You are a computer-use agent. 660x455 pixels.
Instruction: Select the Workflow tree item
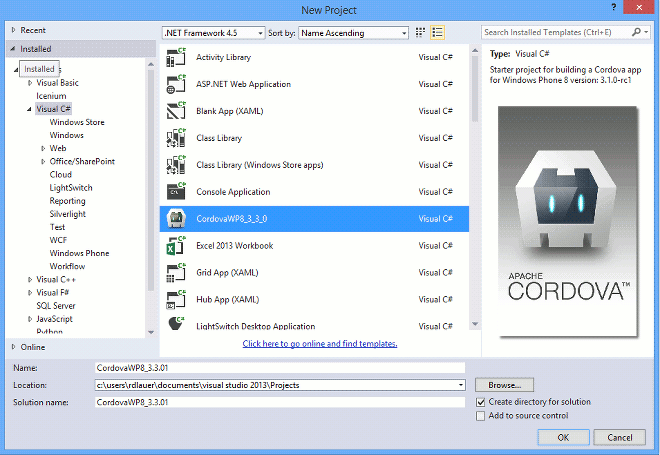(67, 266)
